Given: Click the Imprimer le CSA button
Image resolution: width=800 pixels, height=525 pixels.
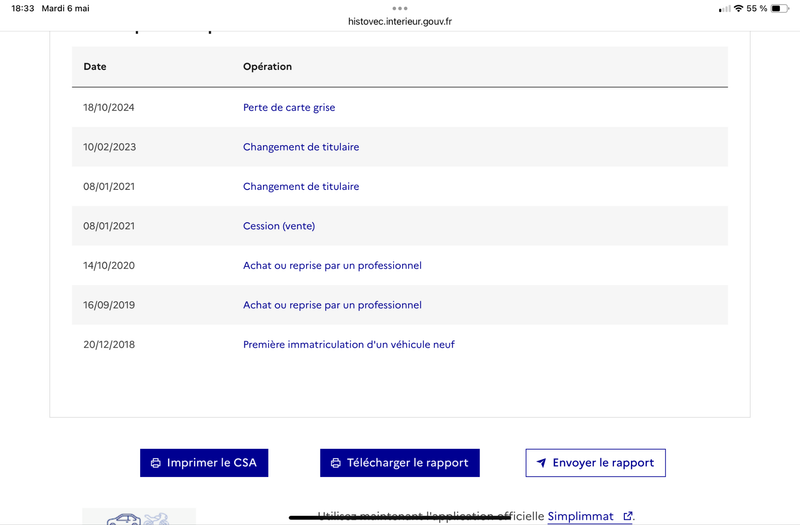Looking at the screenshot, I should (204, 463).
